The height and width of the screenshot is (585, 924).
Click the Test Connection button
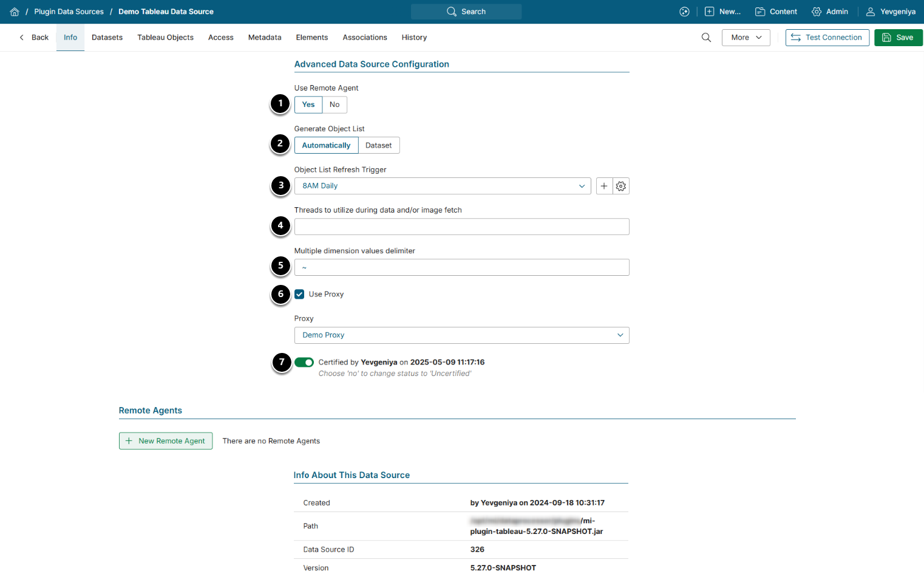(827, 38)
